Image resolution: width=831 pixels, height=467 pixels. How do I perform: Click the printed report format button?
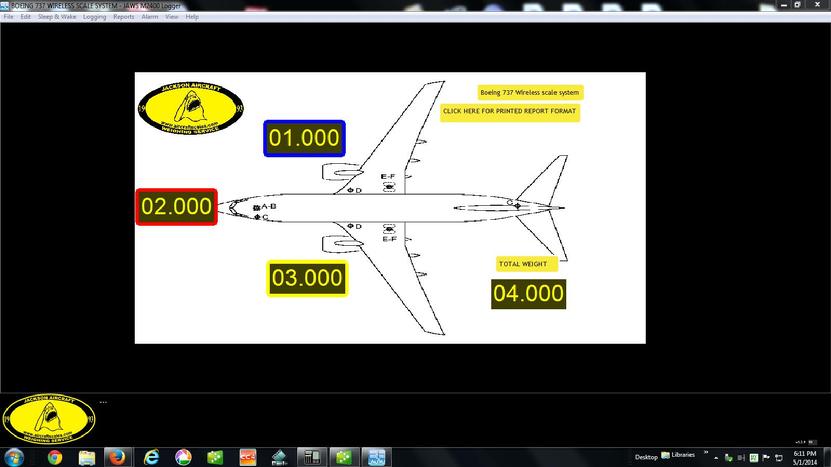pyautogui.click(x=510, y=112)
